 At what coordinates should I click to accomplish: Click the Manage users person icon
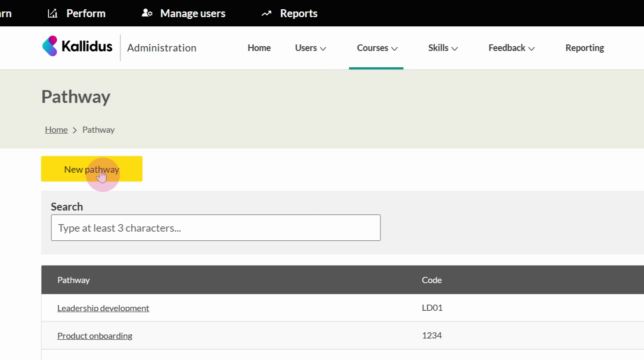[x=147, y=14]
